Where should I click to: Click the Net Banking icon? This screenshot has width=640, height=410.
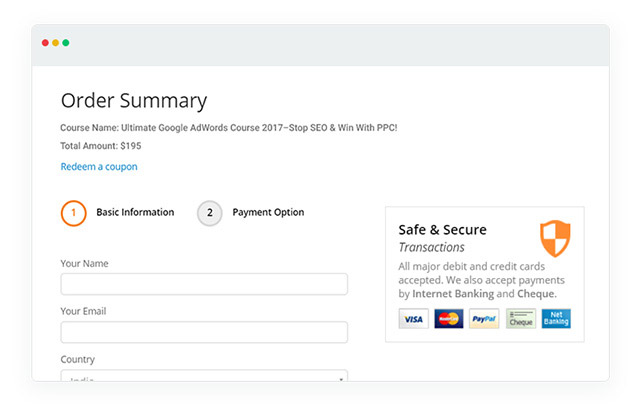pos(556,319)
